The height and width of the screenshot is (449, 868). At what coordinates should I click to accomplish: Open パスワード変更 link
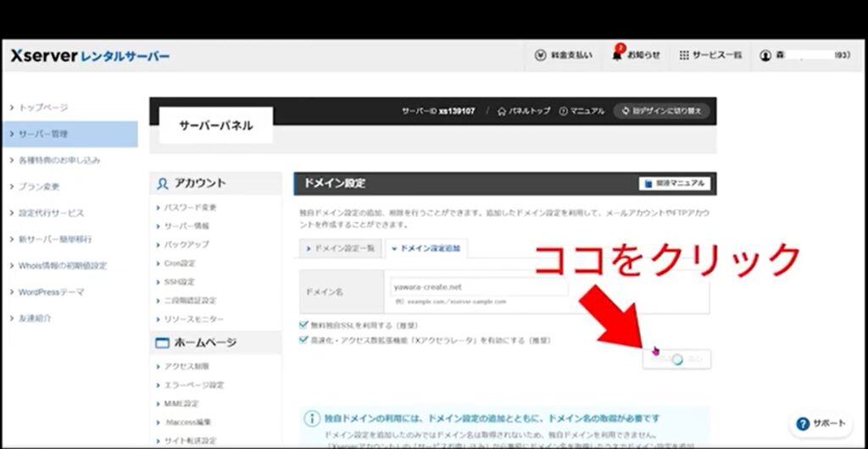(x=190, y=208)
